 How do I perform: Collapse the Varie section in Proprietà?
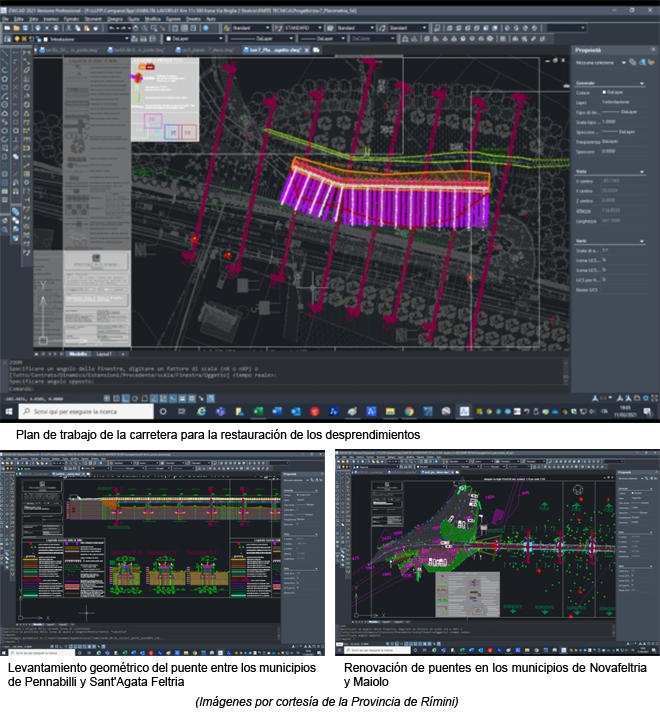click(642, 241)
